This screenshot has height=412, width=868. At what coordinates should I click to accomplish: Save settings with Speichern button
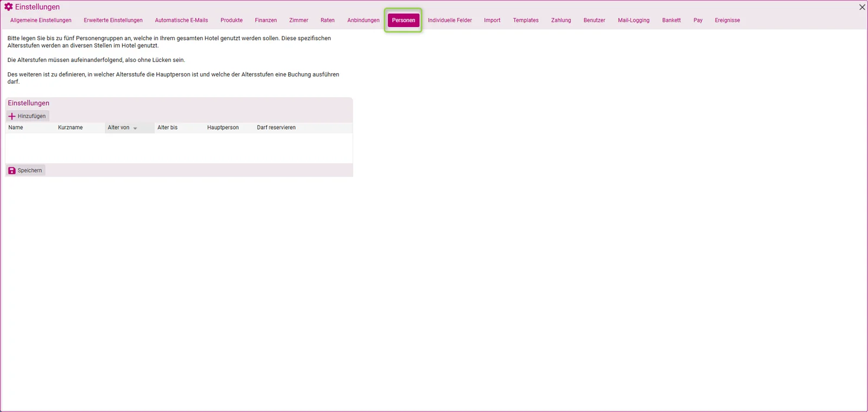click(25, 170)
